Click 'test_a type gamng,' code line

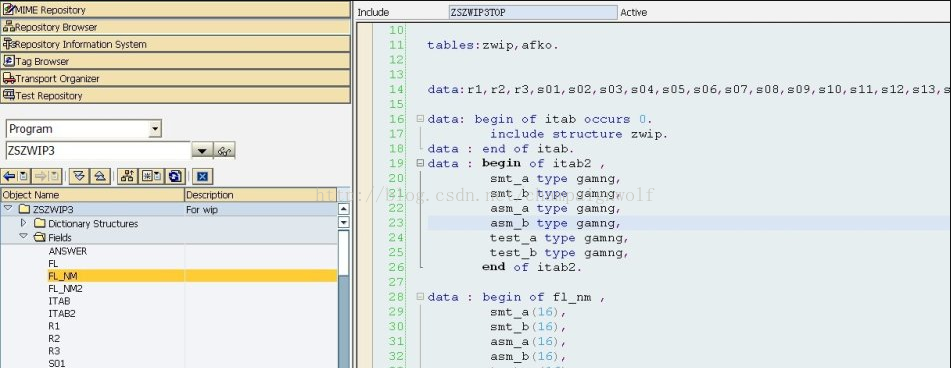[559, 238]
